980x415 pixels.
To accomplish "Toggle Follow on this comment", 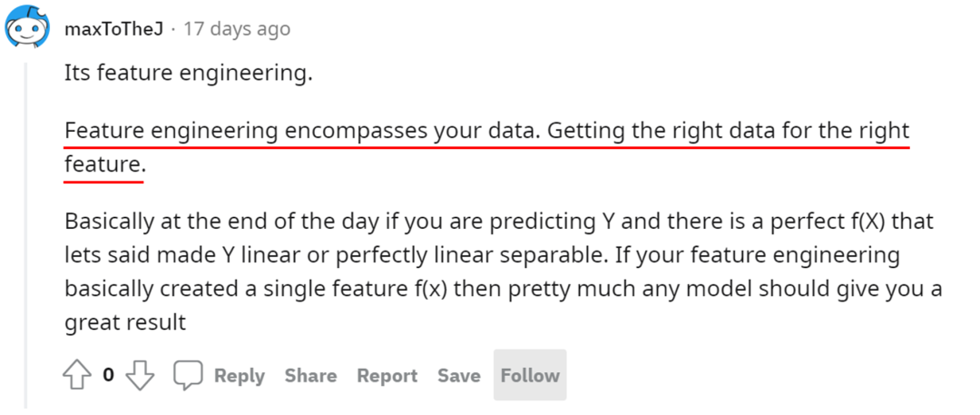I will [x=530, y=376].
